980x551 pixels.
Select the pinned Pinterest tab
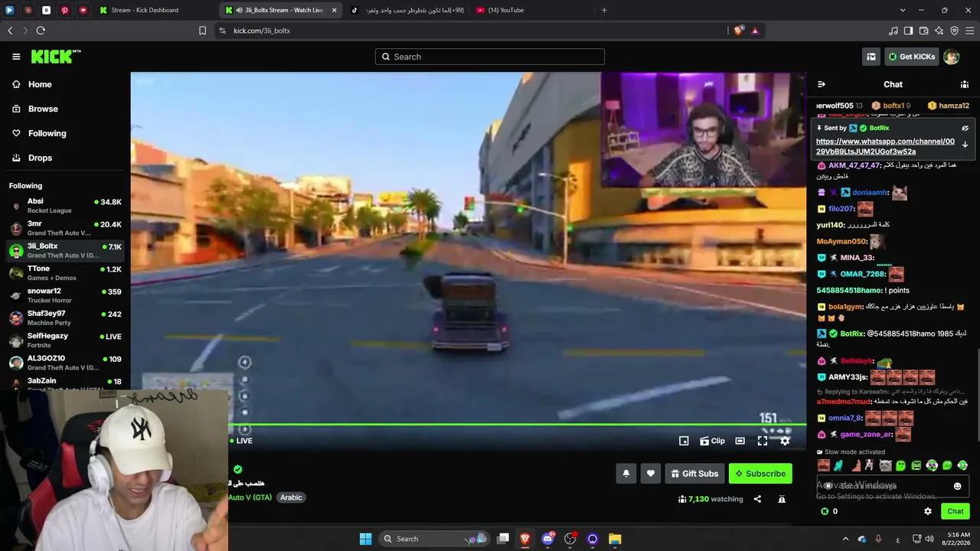tap(65, 10)
